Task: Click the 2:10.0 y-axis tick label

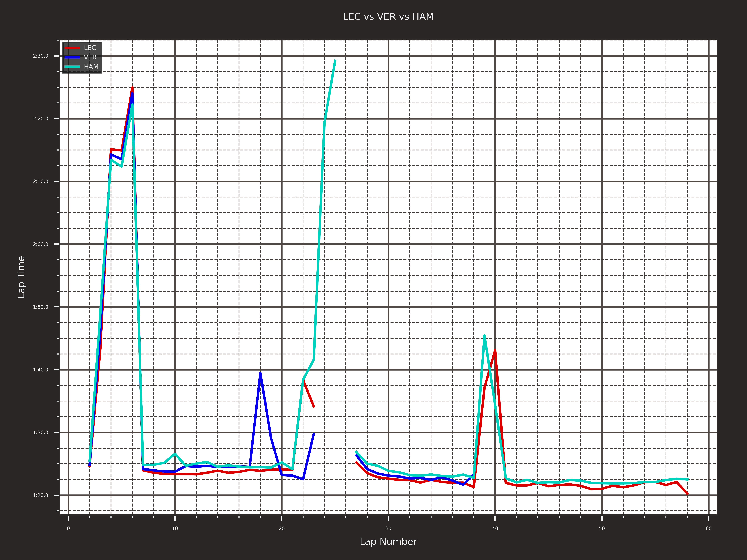Action: click(40, 182)
